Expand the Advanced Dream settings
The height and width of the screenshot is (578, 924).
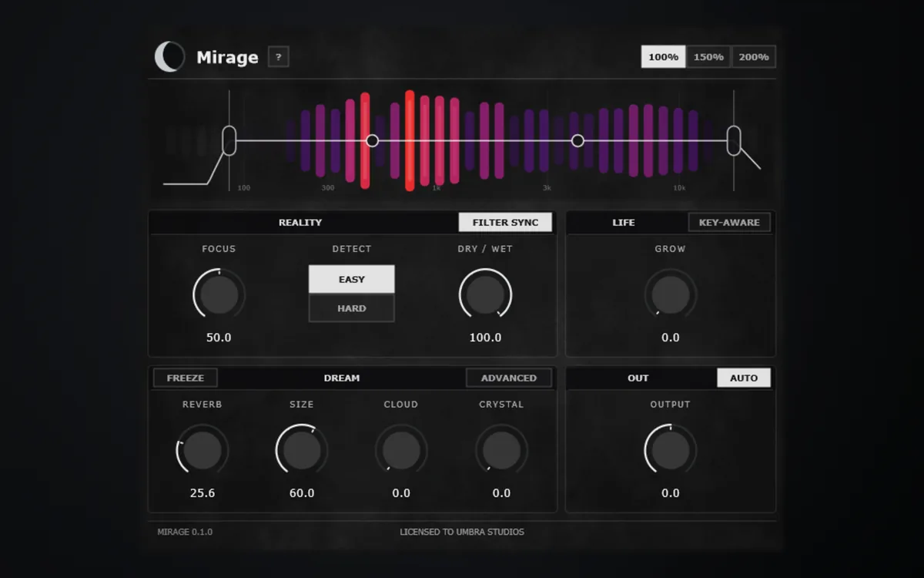(509, 378)
